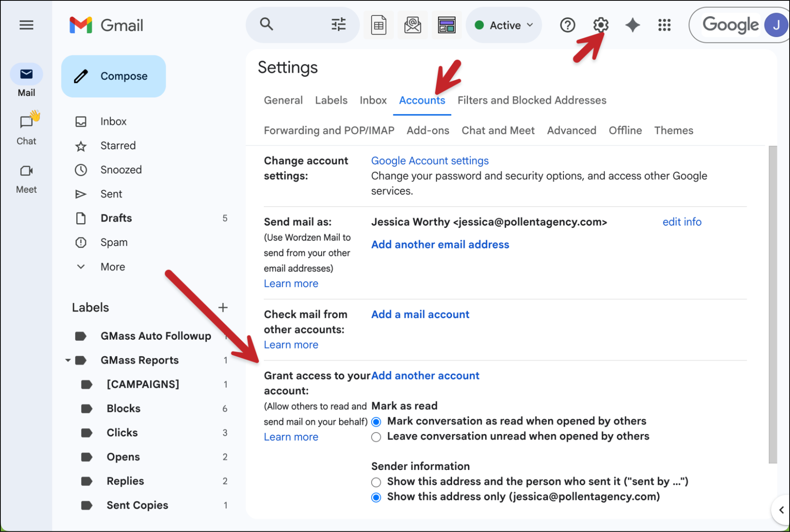This screenshot has height=532, width=790.
Task: Create new label plus icon
Action: 223,307
